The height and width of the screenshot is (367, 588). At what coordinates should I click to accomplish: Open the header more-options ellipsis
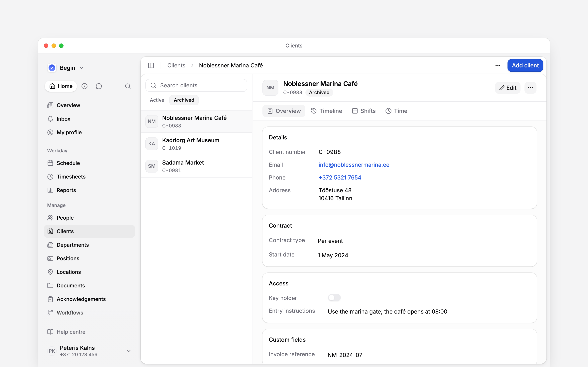498,66
